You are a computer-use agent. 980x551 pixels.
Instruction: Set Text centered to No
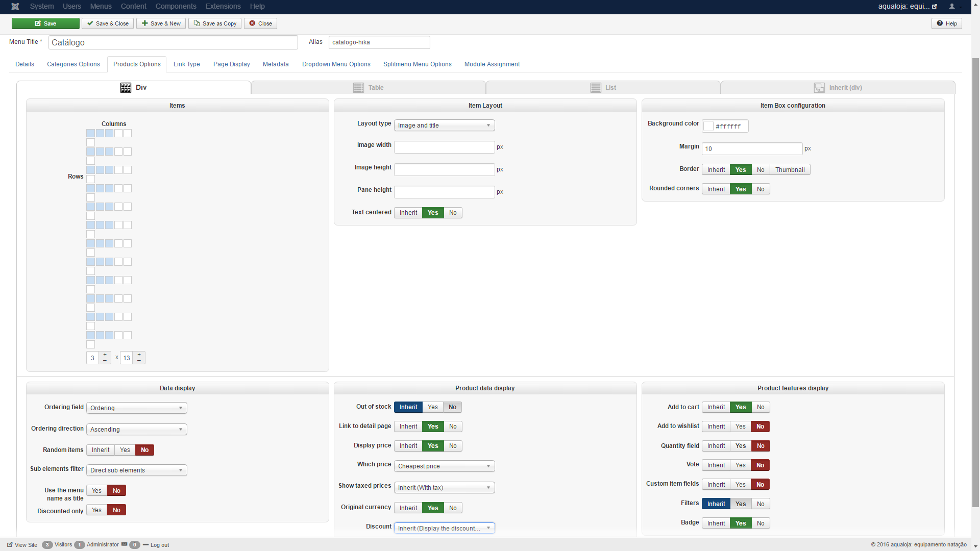tap(453, 213)
